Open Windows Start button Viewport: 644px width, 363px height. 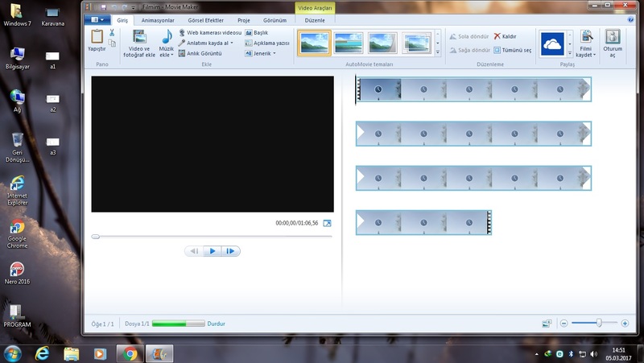pos(12,353)
